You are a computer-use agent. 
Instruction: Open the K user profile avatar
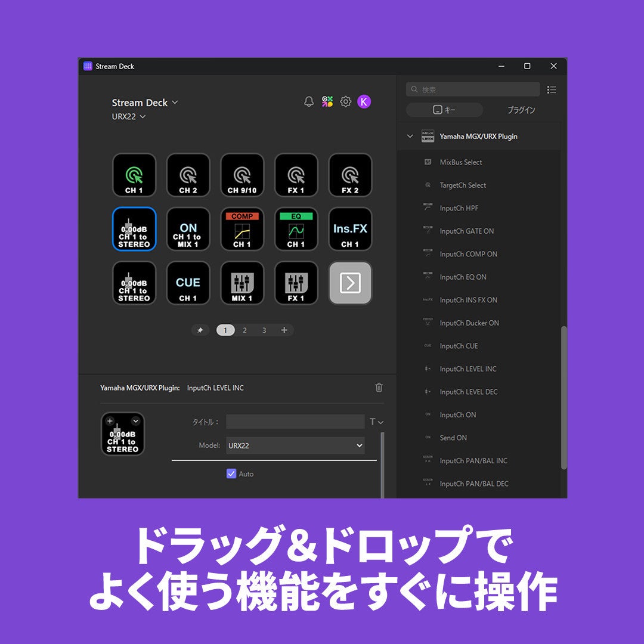click(364, 101)
